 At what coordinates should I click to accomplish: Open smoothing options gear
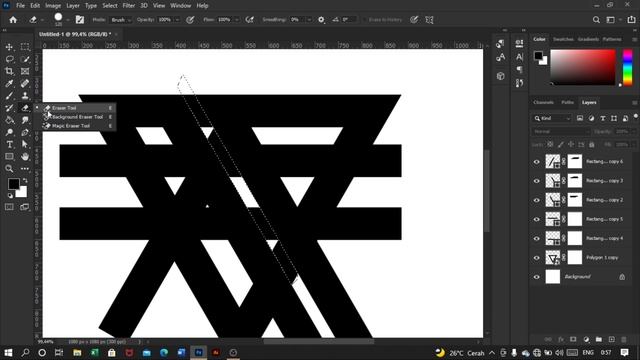pos(321,20)
